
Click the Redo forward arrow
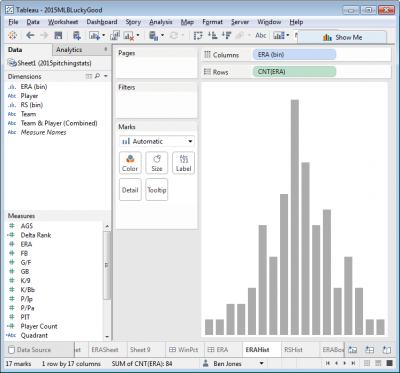tap(44, 35)
